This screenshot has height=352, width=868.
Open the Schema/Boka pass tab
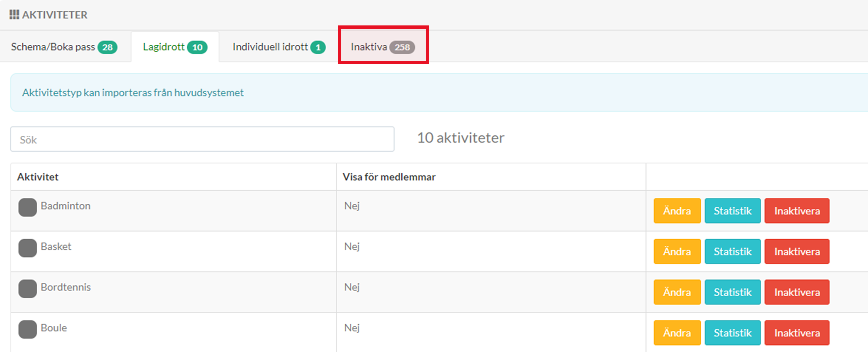point(64,47)
